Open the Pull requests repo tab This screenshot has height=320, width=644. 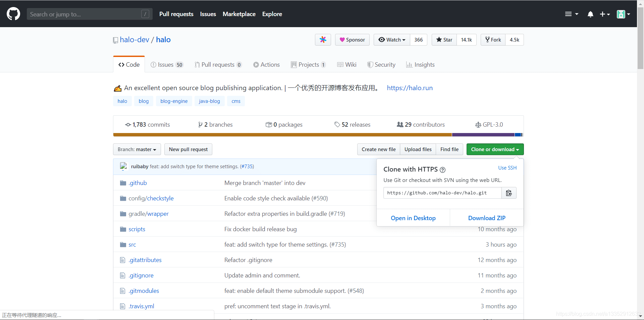pyautogui.click(x=218, y=65)
